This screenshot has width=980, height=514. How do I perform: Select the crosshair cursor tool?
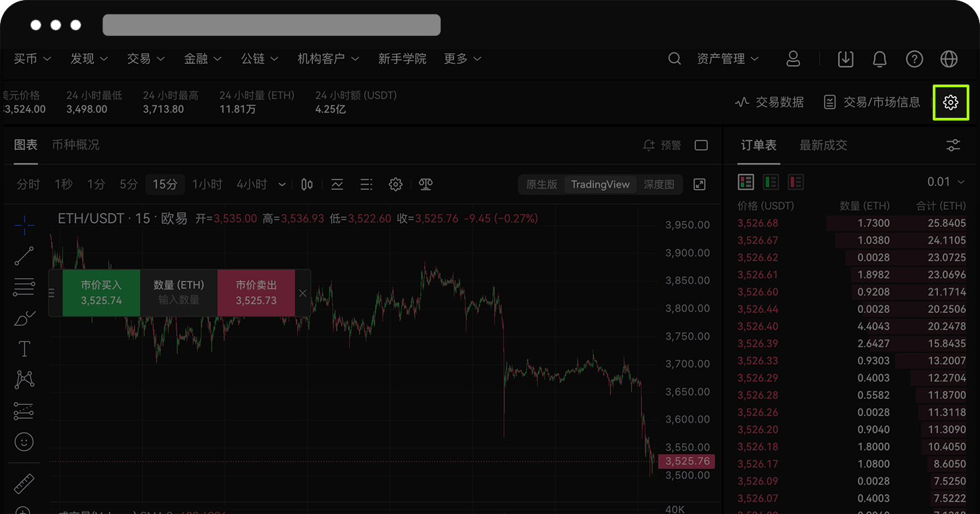24,225
